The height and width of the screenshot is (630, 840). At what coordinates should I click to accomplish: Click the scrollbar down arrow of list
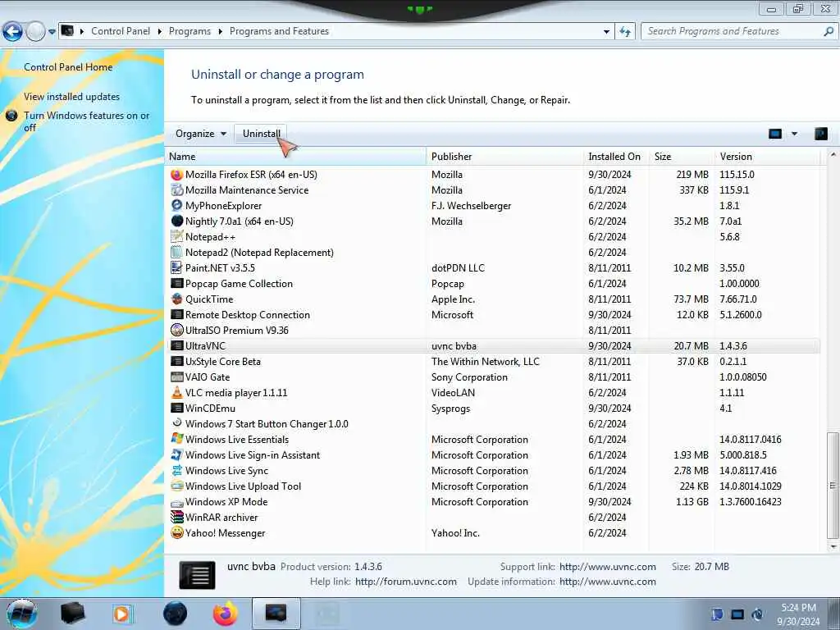click(x=833, y=547)
